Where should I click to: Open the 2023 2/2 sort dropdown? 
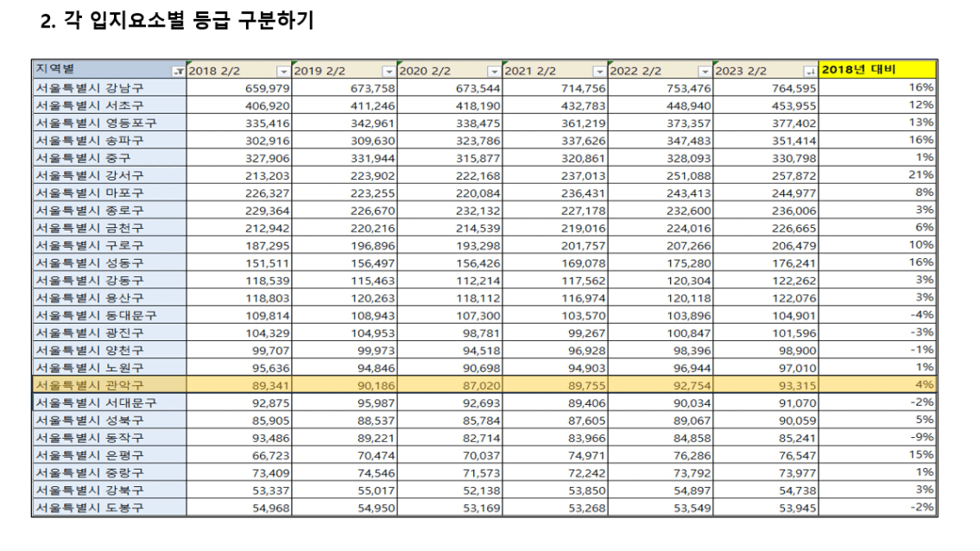810,72
